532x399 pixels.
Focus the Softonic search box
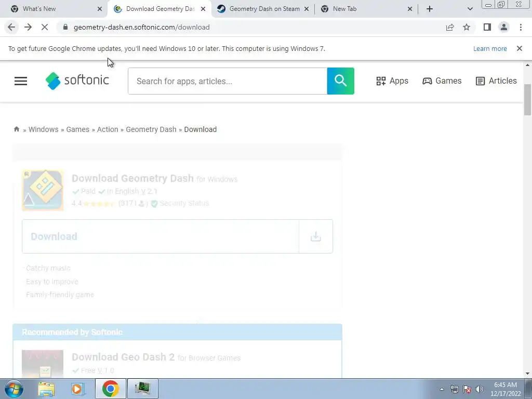pyautogui.click(x=228, y=81)
